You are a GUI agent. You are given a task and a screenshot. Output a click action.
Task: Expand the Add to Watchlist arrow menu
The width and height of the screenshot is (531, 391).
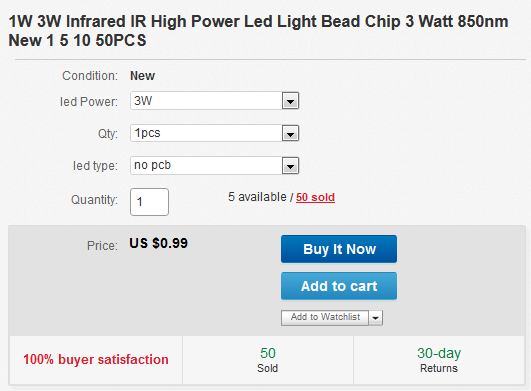tap(376, 318)
